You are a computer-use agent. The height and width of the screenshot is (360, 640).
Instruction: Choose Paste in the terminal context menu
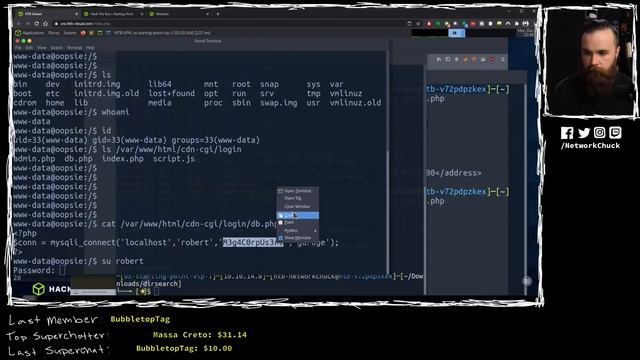[x=298, y=222]
